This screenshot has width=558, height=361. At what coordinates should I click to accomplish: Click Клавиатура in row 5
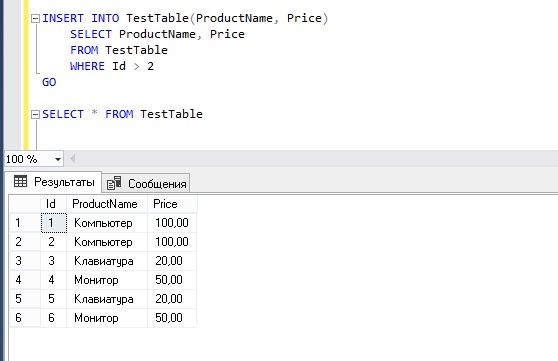point(107,299)
